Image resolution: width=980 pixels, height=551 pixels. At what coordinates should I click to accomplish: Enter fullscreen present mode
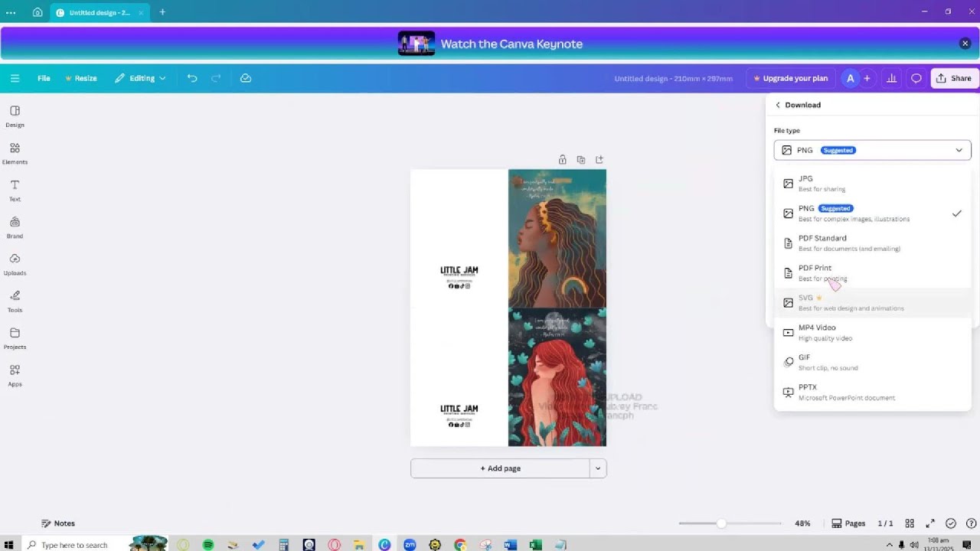(x=930, y=523)
